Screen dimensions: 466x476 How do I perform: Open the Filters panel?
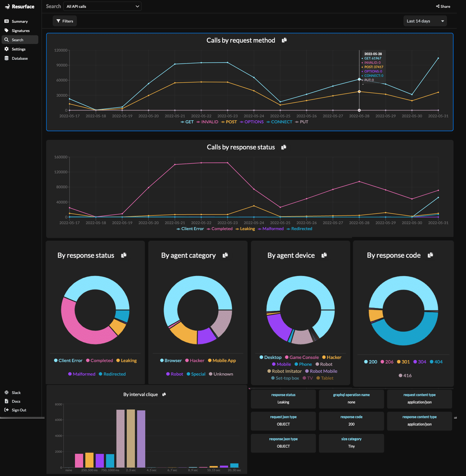tap(64, 21)
